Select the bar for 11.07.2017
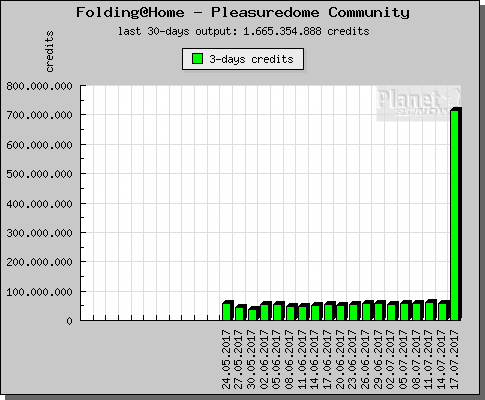The width and height of the screenshot is (485, 400). click(430, 310)
